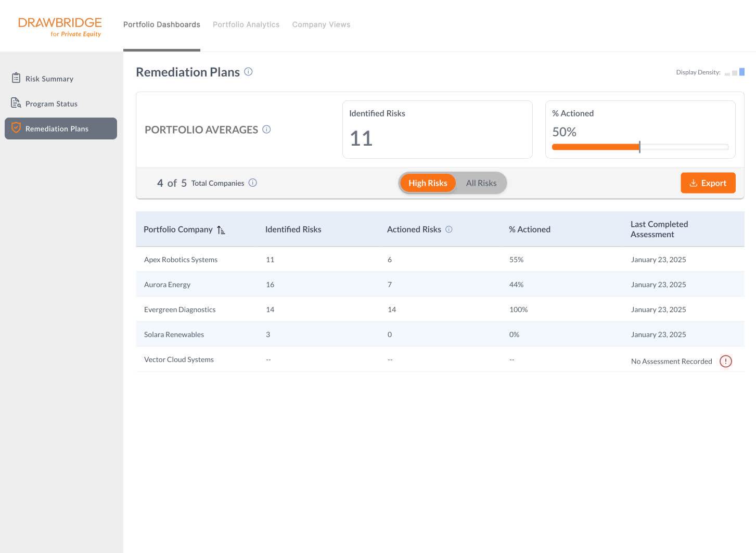Click info icon next to Actioned Risks header

click(x=449, y=229)
